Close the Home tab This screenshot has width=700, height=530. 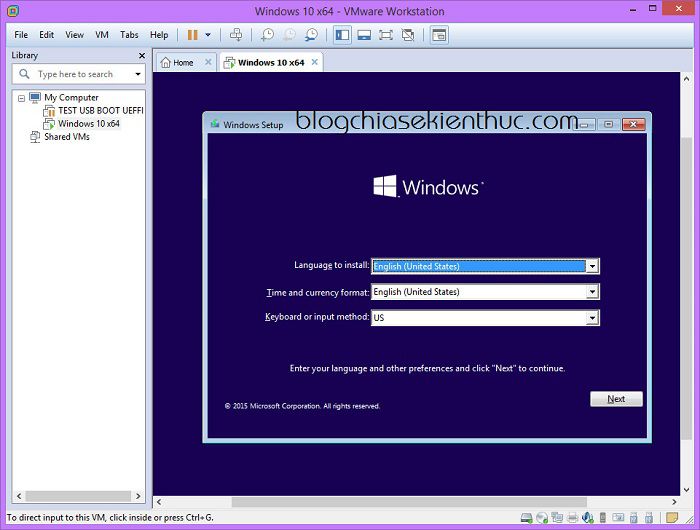[x=208, y=62]
